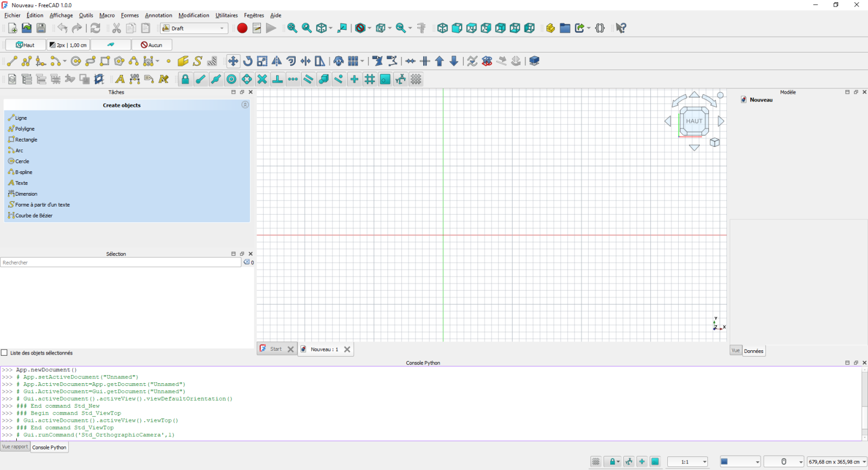Activate the Move tool icon
This screenshot has height=470, width=868.
tap(233, 61)
